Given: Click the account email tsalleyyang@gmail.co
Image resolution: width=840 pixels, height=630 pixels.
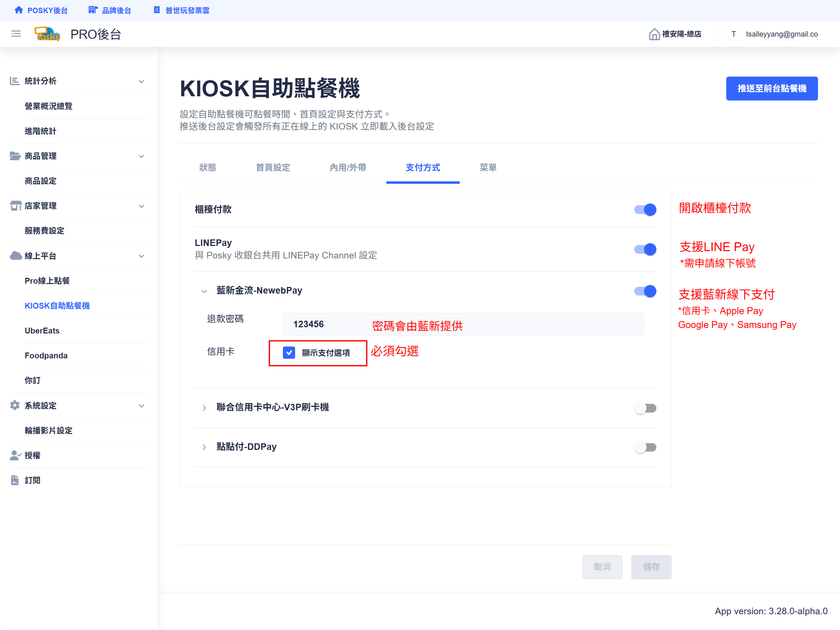Looking at the screenshot, I should pyautogui.click(x=781, y=34).
